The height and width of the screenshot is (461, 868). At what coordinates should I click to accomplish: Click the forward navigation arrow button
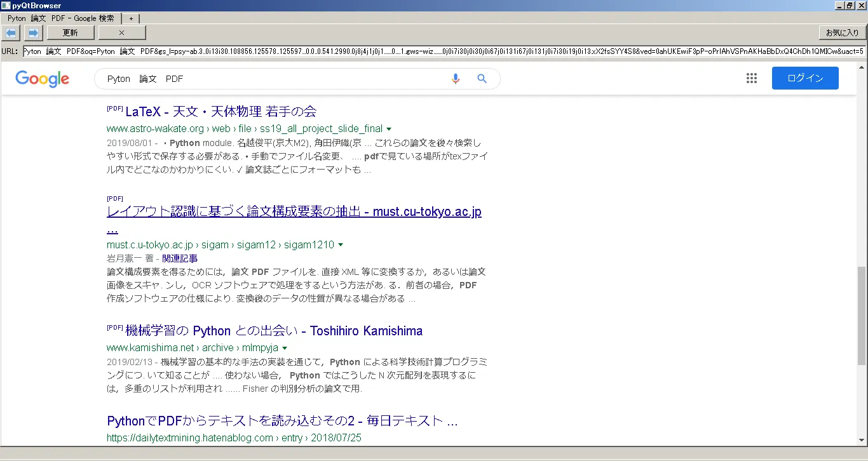33,32
